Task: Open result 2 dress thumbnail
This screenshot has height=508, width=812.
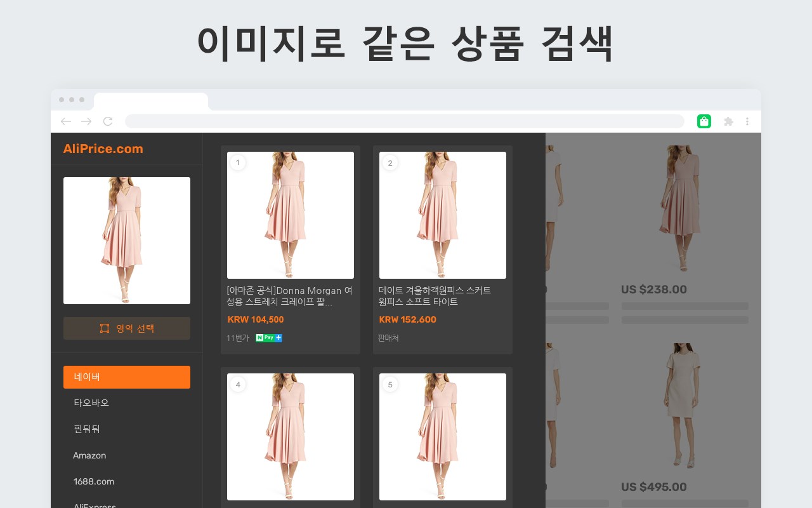Action: click(x=443, y=215)
